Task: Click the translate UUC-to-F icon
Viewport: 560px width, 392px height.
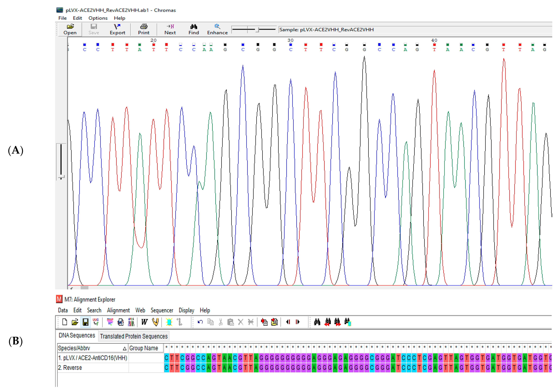Action: coord(96,322)
